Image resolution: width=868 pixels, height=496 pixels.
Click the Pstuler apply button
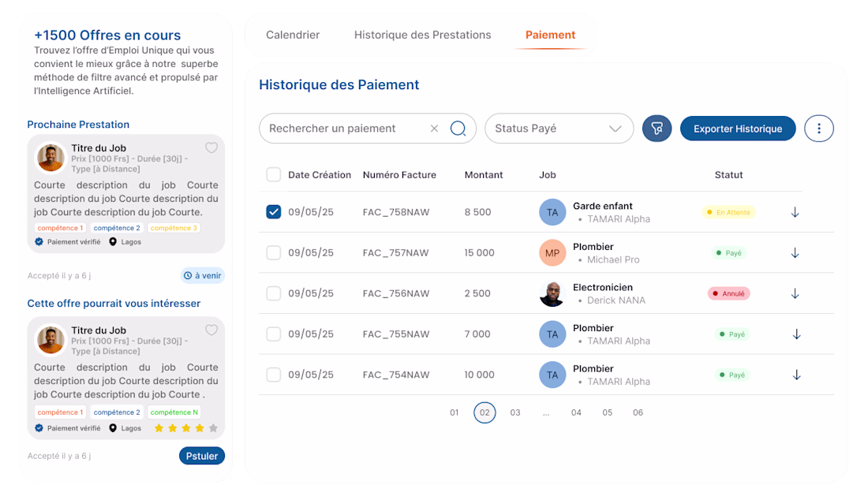tap(201, 456)
